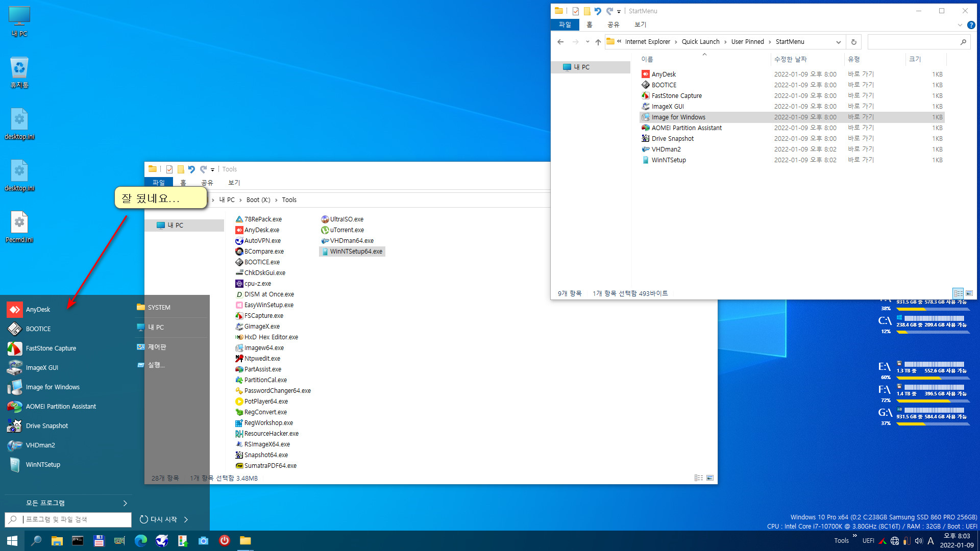This screenshot has height=551, width=980.
Task: Open the floppy disk save taskbar icon
Action: coord(99,541)
